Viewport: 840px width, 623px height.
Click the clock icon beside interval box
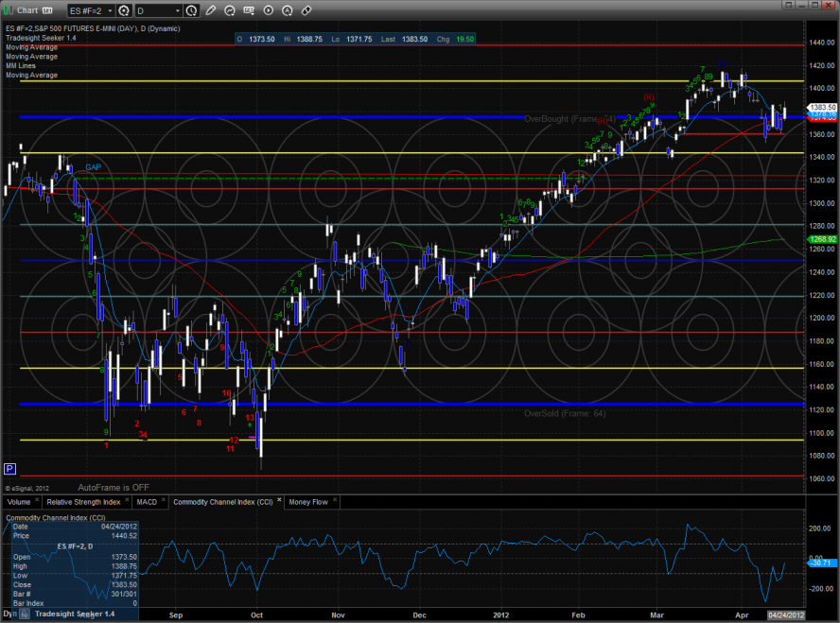[x=193, y=10]
